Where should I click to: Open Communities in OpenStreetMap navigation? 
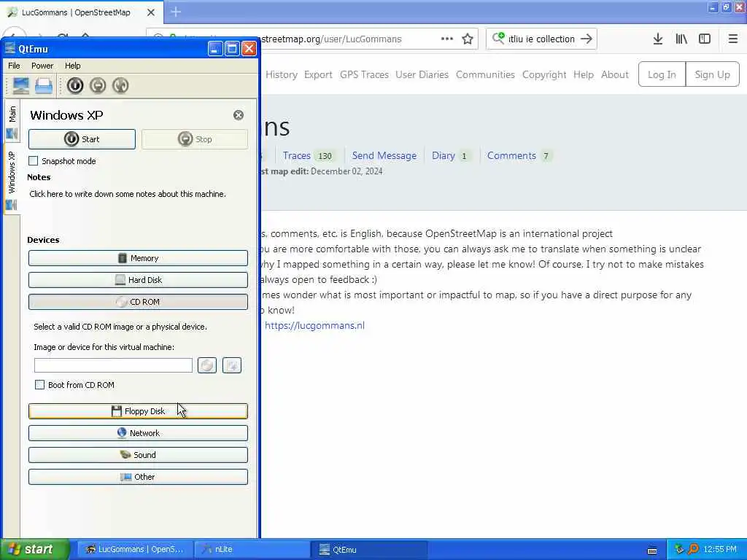coord(485,75)
